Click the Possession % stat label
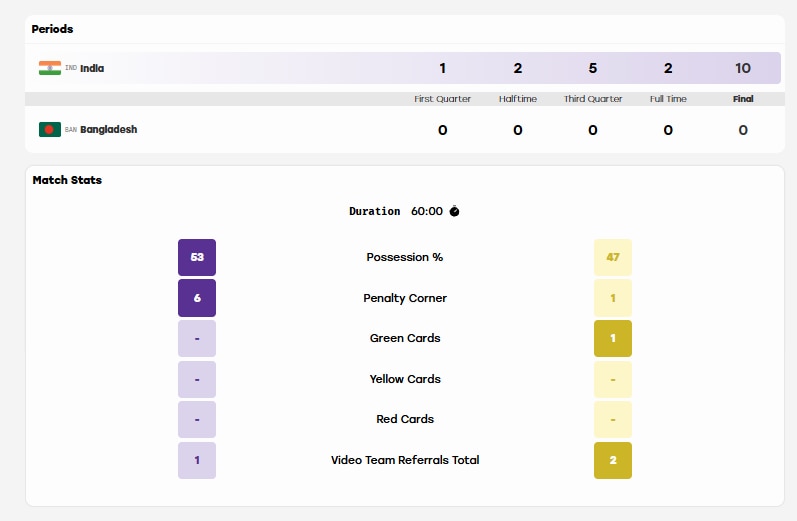This screenshot has width=797, height=521. tap(405, 257)
